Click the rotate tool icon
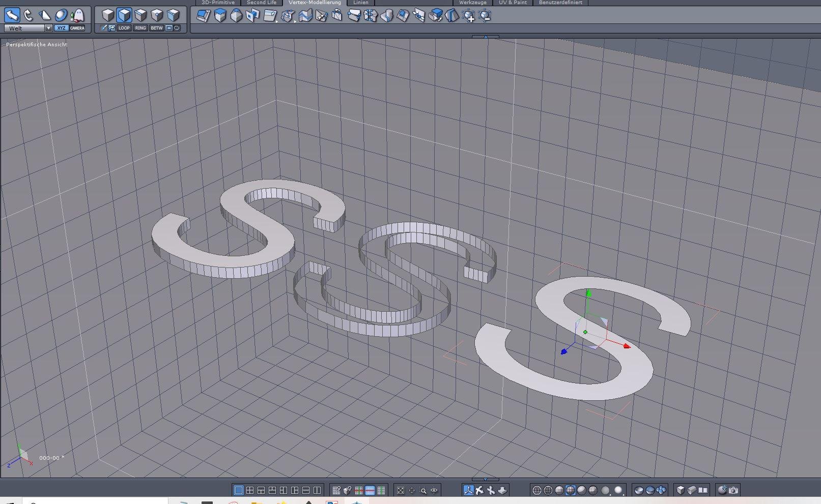The image size is (821, 504). point(29,15)
